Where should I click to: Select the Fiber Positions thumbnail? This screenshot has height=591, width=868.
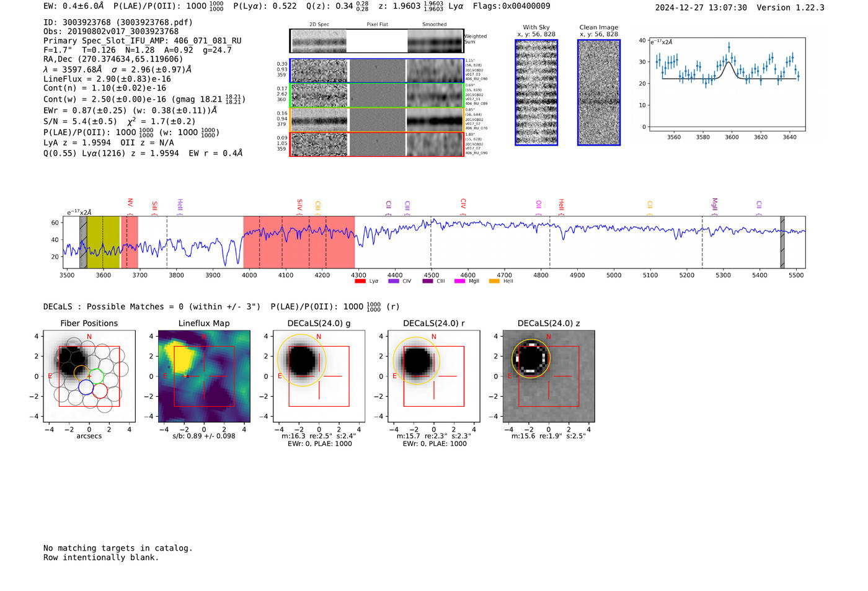(89, 376)
